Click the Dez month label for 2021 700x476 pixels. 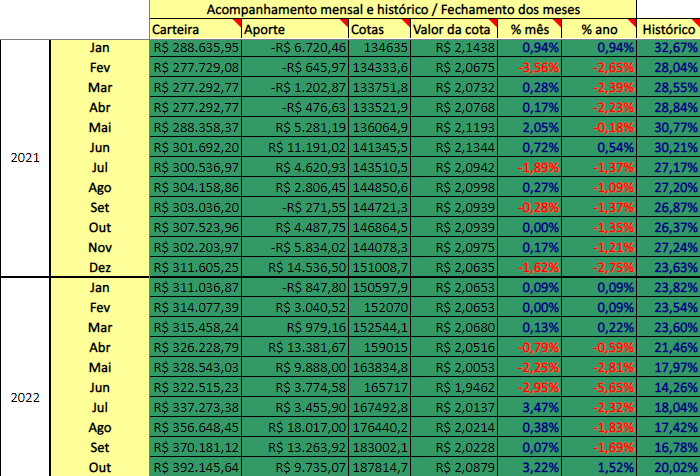tap(100, 267)
